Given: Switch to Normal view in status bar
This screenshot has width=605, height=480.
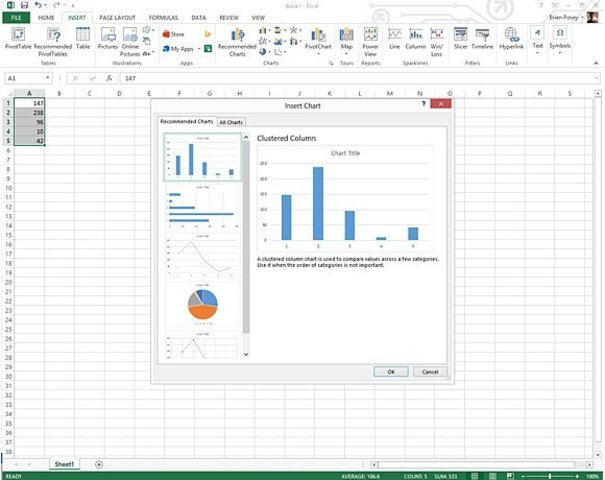Looking at the screenshot, I should (x=475, y=476).
